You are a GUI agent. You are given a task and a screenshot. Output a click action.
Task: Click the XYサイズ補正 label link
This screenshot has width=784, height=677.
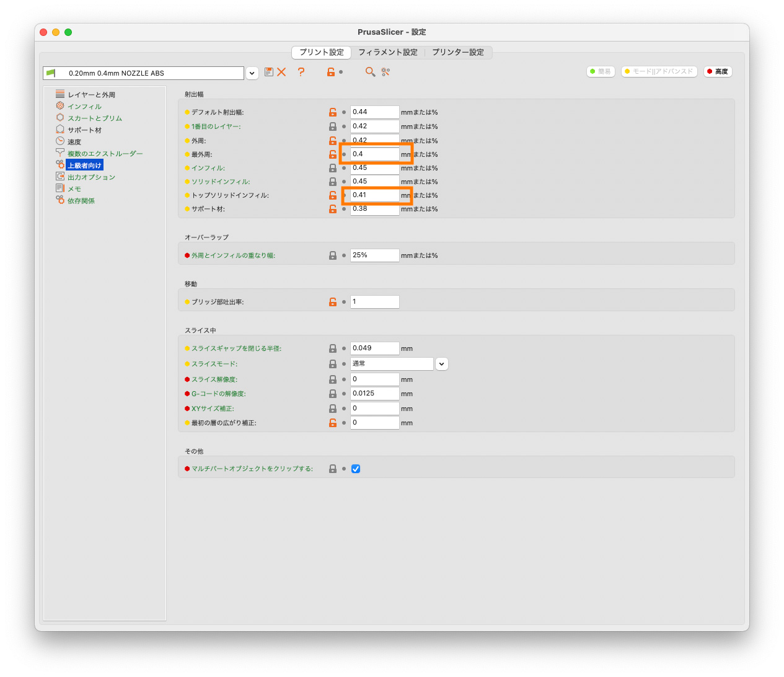(x=213, y=409)
